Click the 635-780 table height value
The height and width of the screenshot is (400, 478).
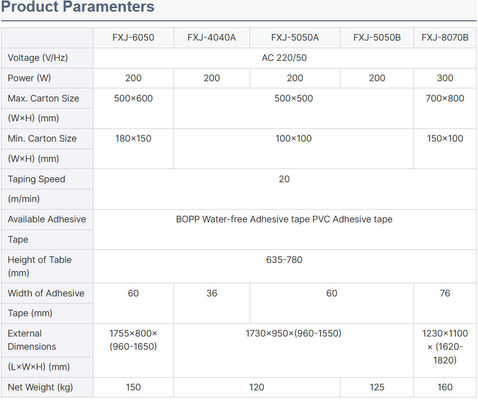[284, 260]
